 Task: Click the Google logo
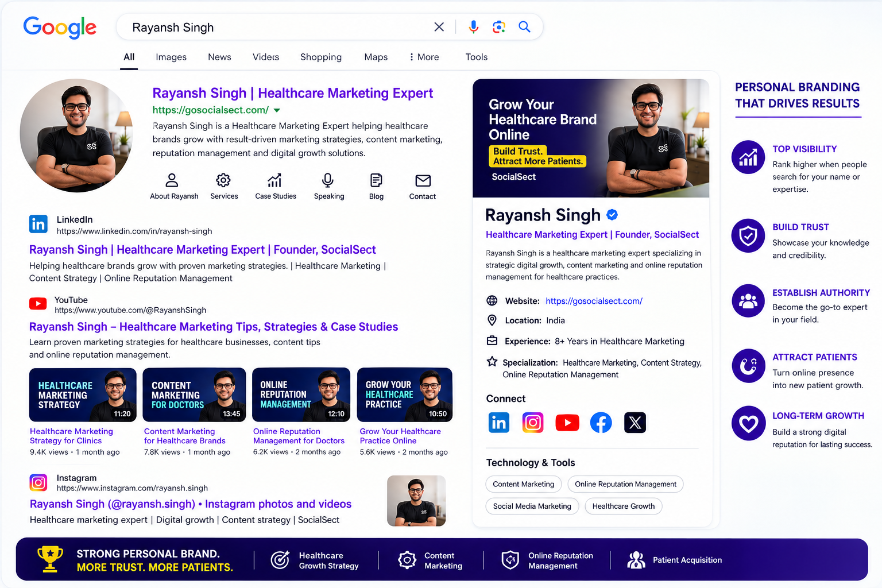[60, 27]
